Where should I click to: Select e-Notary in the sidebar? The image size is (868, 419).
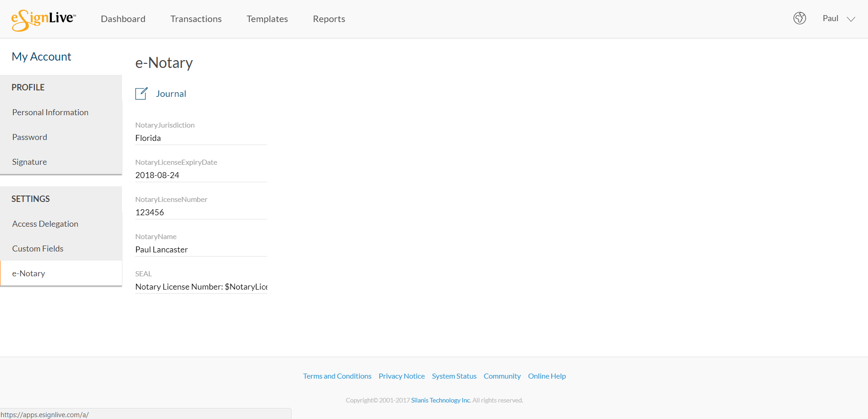point(61,274)
